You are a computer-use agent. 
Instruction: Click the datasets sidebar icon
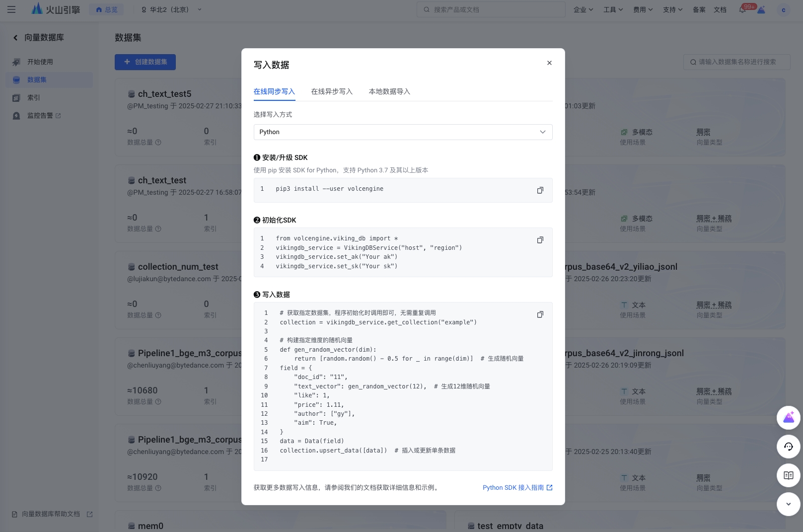16,80
